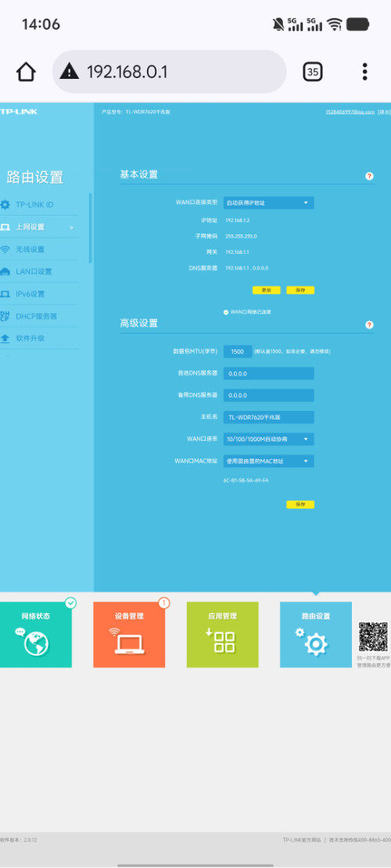Click the DNS服务器 value 192.168.1.1, 0.0.0.0
Viewport: 391px width, 868px height.
tap(249, 268)
